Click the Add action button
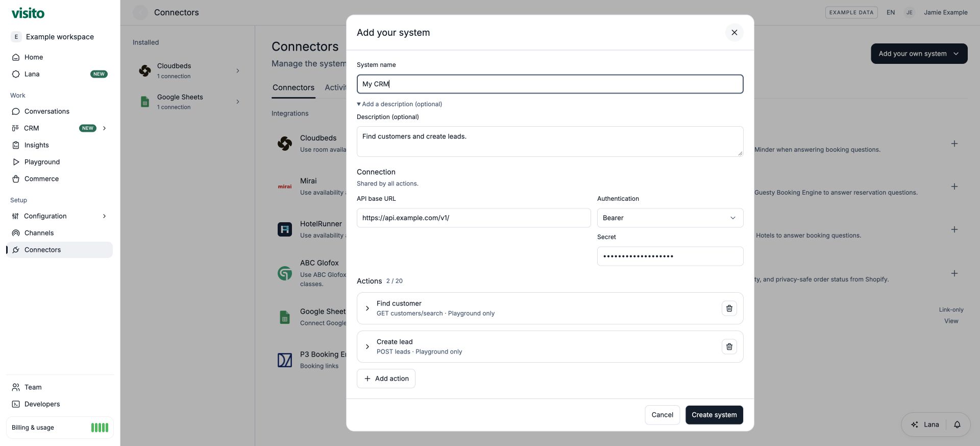 point(386,379)
